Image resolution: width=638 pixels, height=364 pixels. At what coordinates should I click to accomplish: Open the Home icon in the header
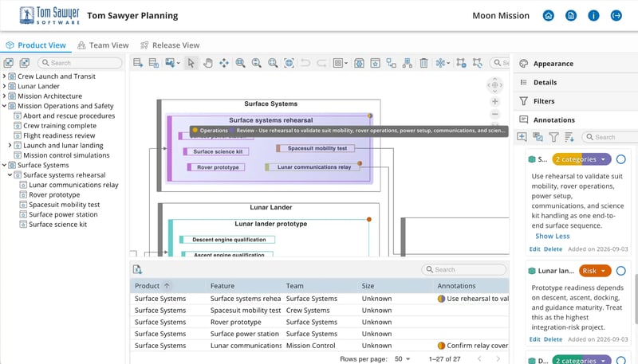[x=549, y=16]
